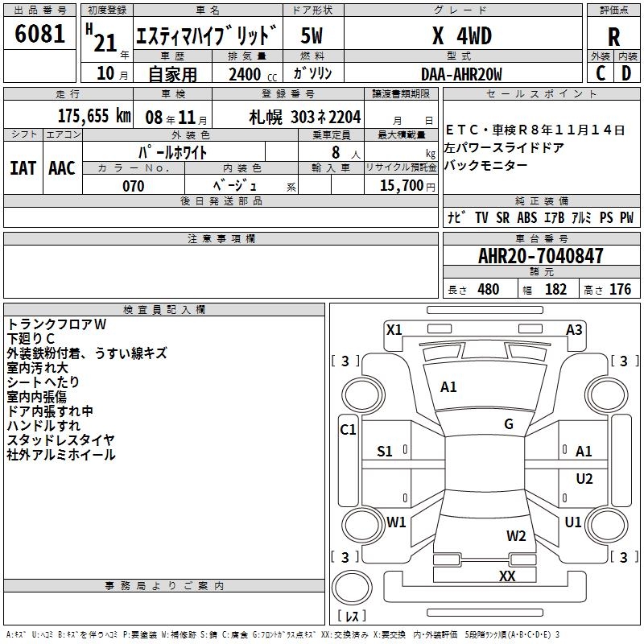This screenshot has height=644, width=644.
Task: Select the spare tire circle above レス
Action: tap(352, 588)
